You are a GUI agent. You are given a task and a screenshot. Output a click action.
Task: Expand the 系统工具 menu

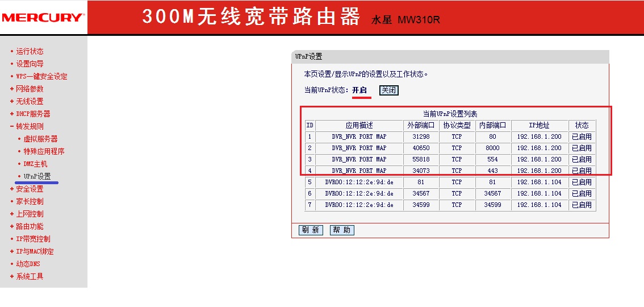coord(30,276)
